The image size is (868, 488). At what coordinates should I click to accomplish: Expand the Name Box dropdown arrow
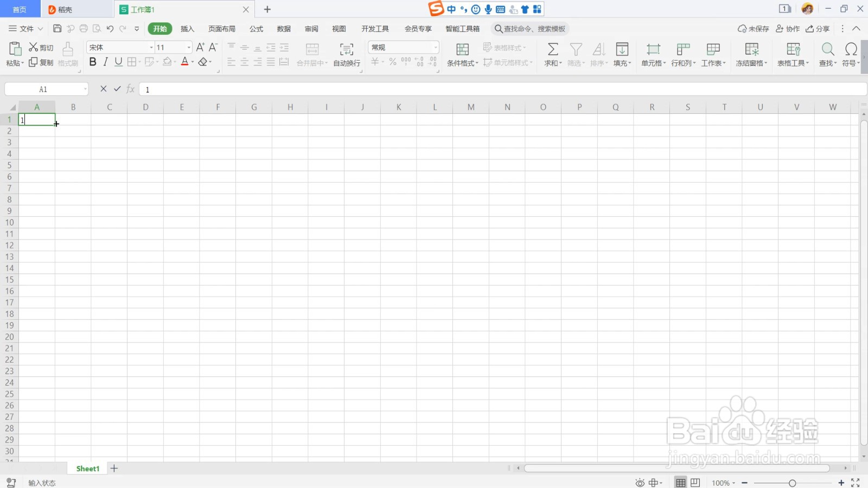(85, 89)
